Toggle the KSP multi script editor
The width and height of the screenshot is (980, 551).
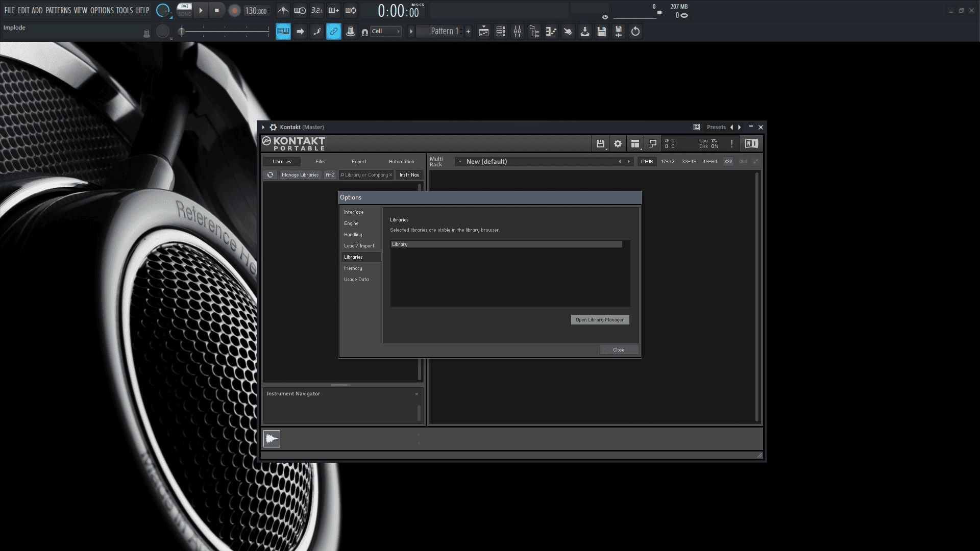pyautogui.click(x=728, y=162)
